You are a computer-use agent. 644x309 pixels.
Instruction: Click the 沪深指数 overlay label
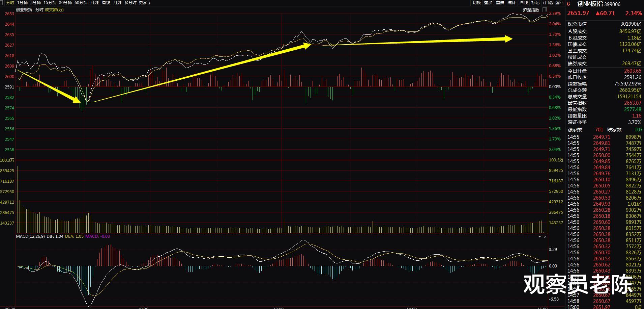(x=531, y=10)
